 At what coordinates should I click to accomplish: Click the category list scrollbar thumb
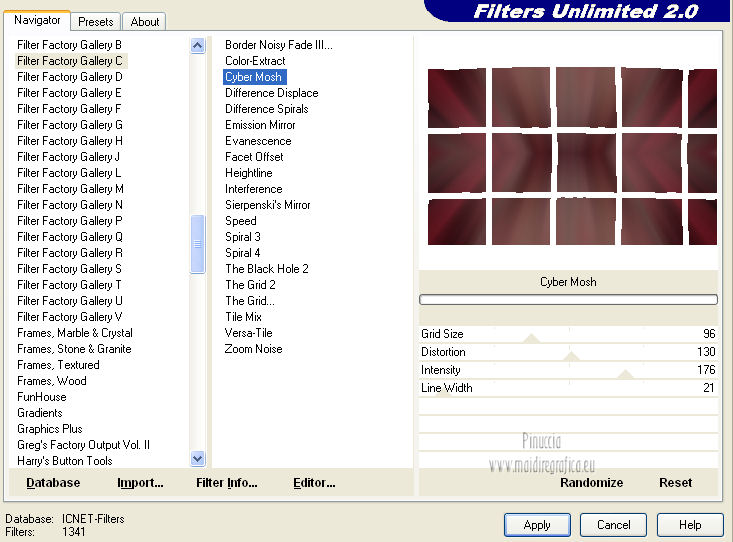[x=197, y=244]
